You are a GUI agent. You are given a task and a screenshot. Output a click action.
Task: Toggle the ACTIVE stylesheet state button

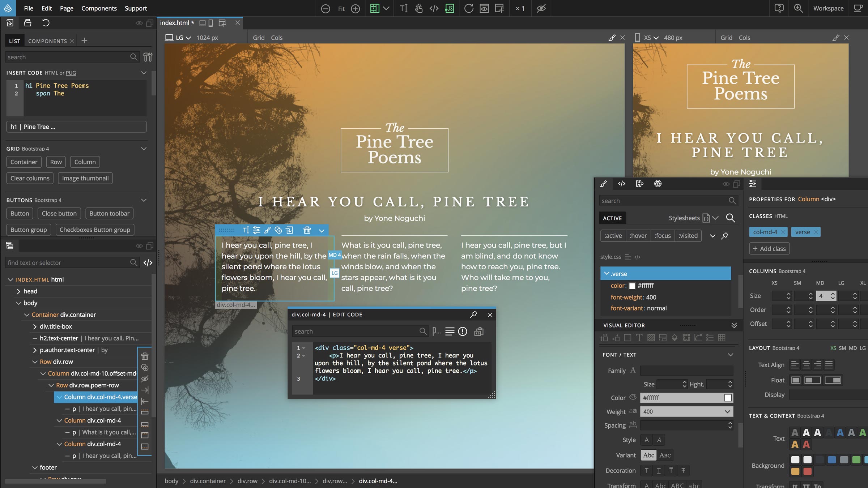(x=612, y=218)
